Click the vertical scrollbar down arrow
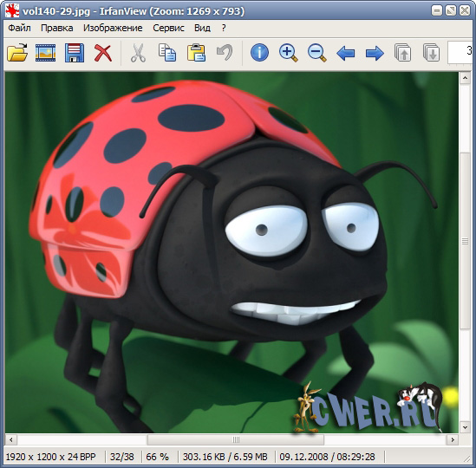 pos(465,427)
